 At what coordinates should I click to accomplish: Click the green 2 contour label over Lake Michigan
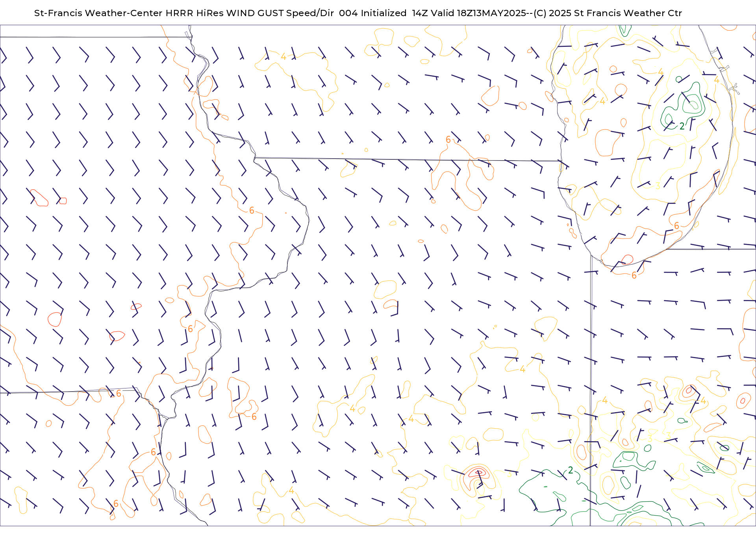tap(682, 126)
